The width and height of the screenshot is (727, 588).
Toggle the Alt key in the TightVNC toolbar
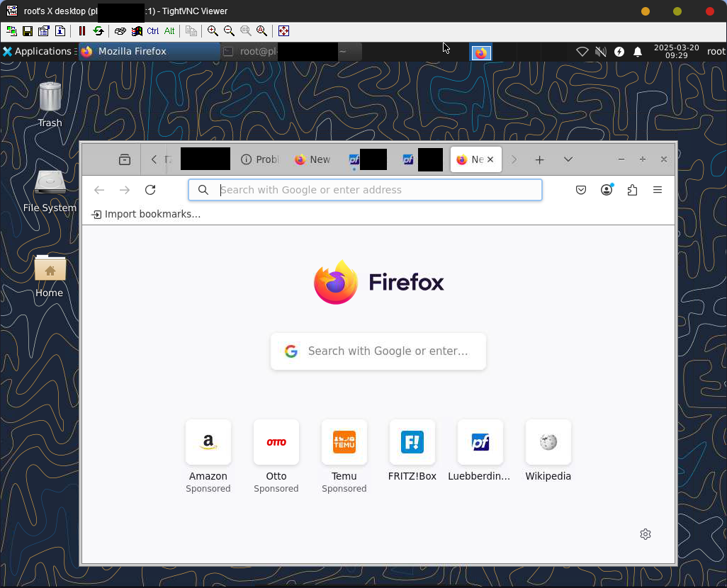pos(169,31)
